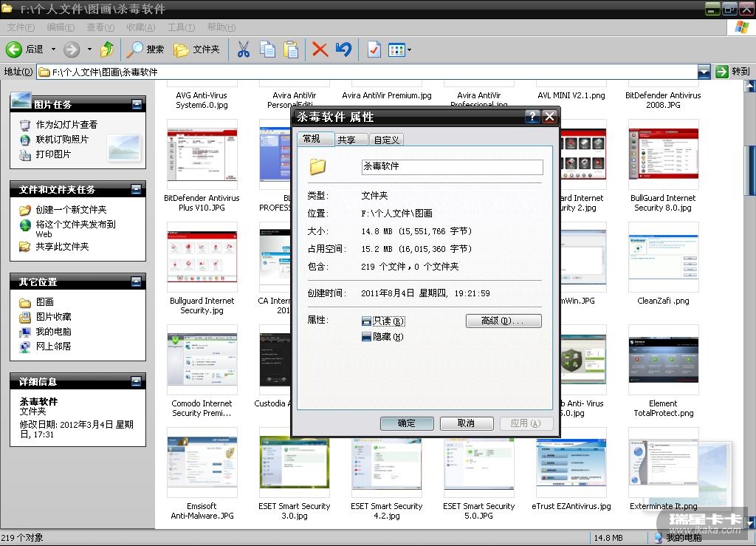Open Network Neighborhood (网上邻居) link
Image resolution: width=756 pixels, height=546 pixels.
pyautogui.click(x=53, y=347)
